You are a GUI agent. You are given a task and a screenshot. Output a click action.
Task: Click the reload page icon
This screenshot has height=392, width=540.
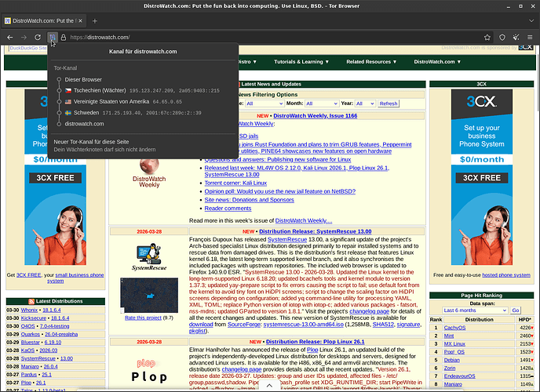37,37
